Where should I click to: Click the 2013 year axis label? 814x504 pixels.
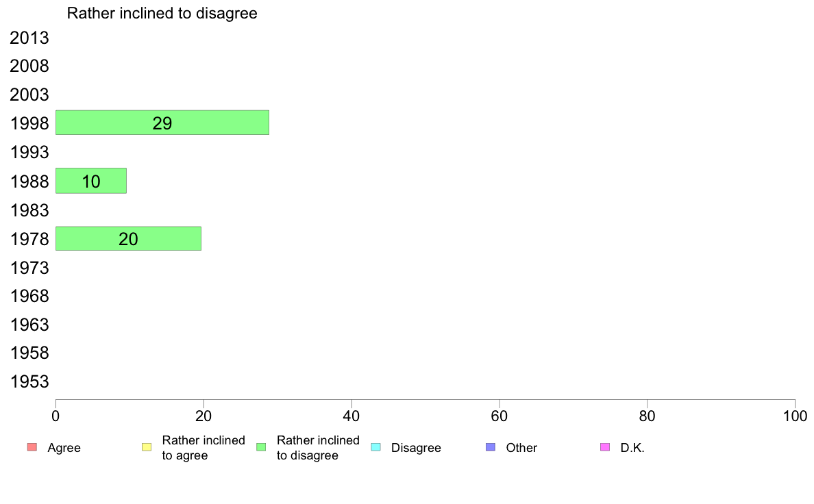(29, 38)
